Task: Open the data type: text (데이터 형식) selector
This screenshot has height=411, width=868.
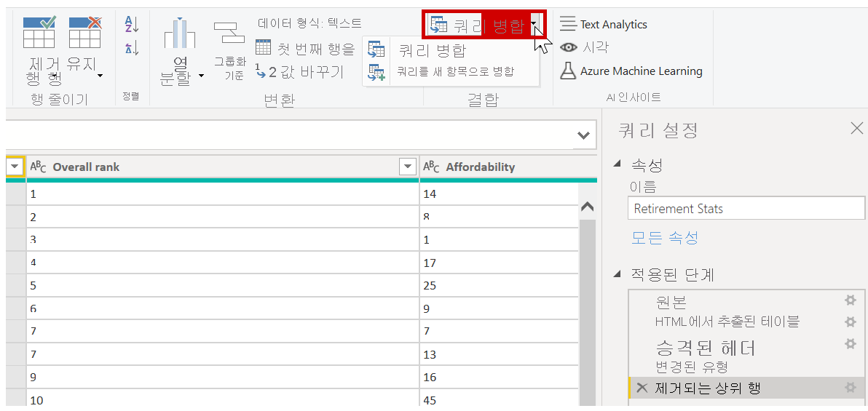Action: 309,23
